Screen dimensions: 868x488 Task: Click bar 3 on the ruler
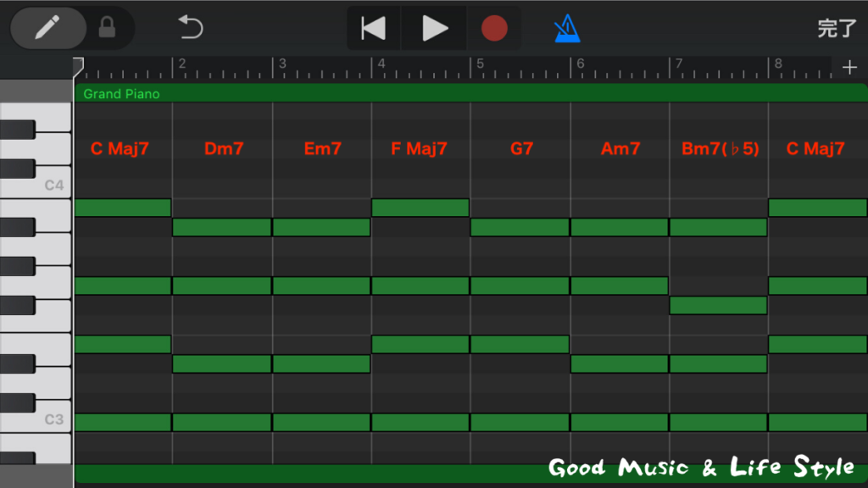pyautogui.click(x=282, y=64)
